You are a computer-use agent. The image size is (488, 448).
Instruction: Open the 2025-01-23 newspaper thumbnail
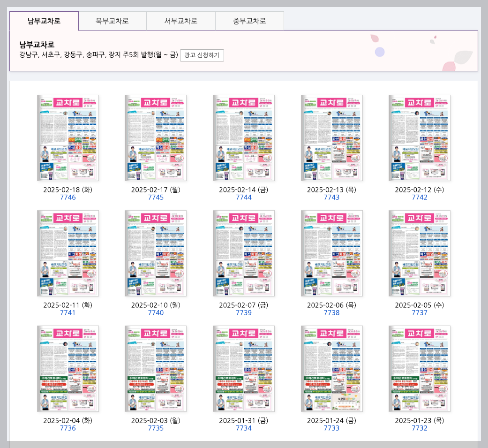click(x=420, y=368)
